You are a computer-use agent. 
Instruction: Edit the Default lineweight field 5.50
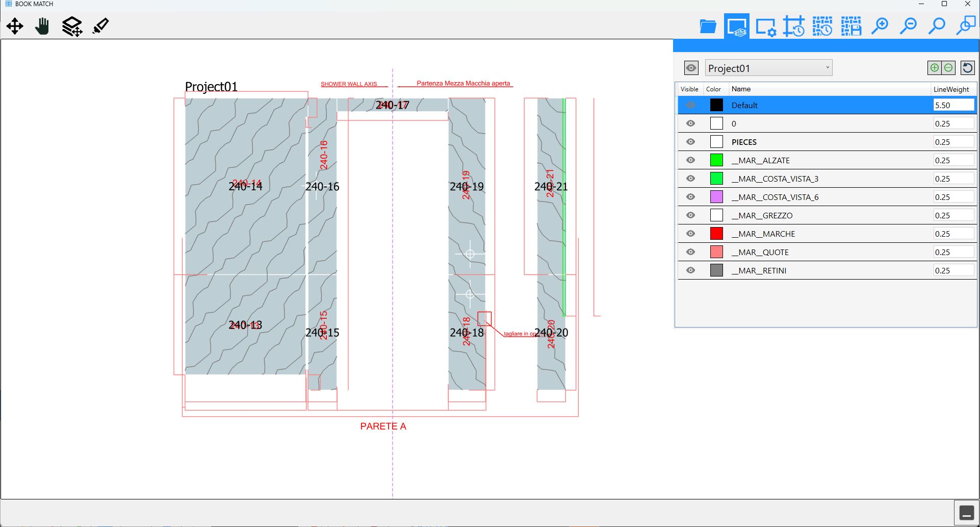click(953, 105)
